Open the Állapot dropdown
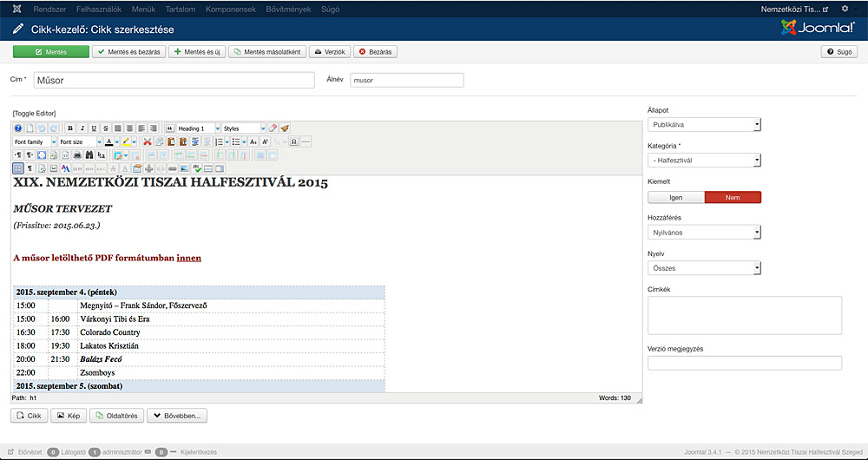Screen dimensions: 868x460 704,124
